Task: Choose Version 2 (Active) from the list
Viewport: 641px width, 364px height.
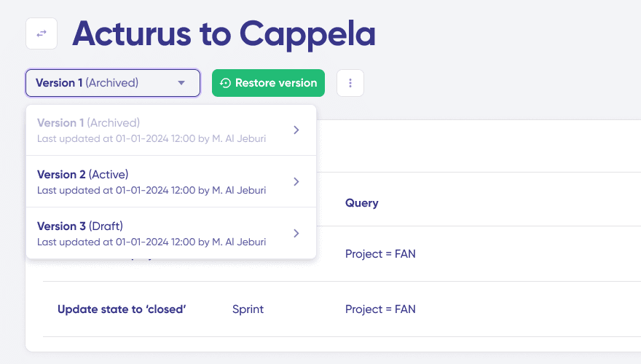Action: tap(82, 175)
